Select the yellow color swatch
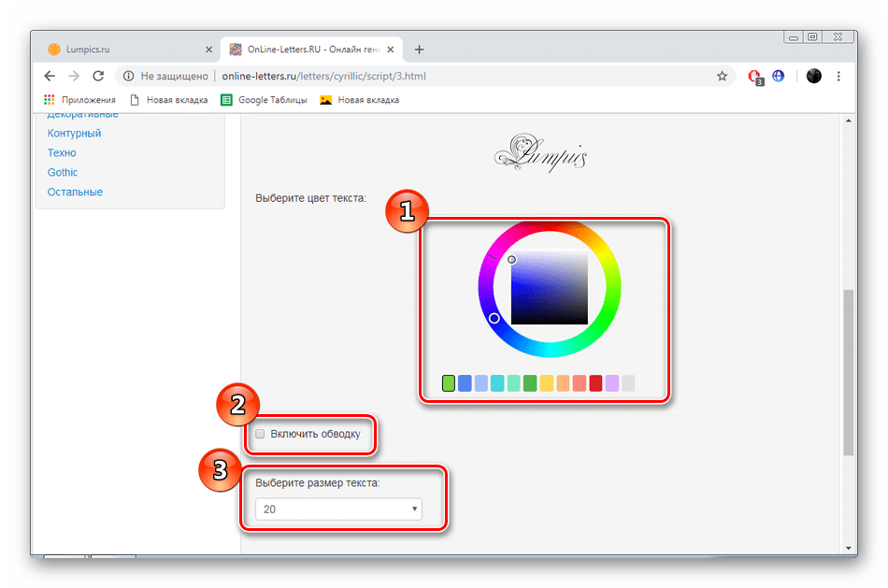This screenshot has height=588, width=888. coord(547,383)
